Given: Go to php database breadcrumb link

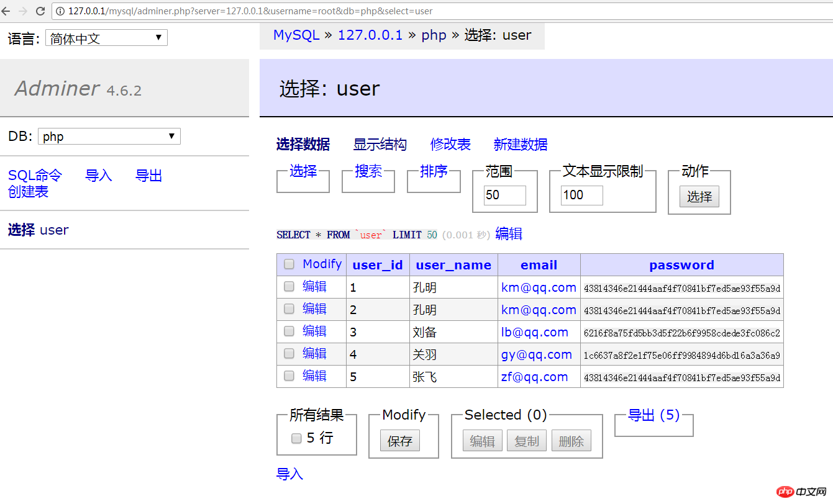Looking at the screenshot, I should 434,35.
